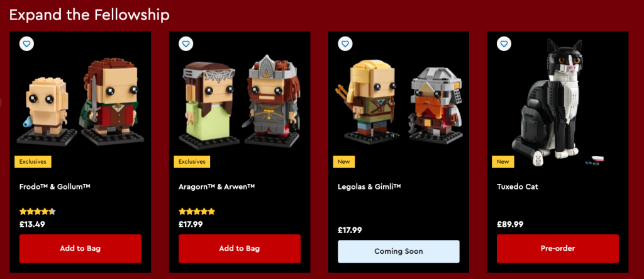Screen dimensions: 644x279
Task: Add Frodo & Gollum to wishlist heart
Action: click(x=26, y=43)
